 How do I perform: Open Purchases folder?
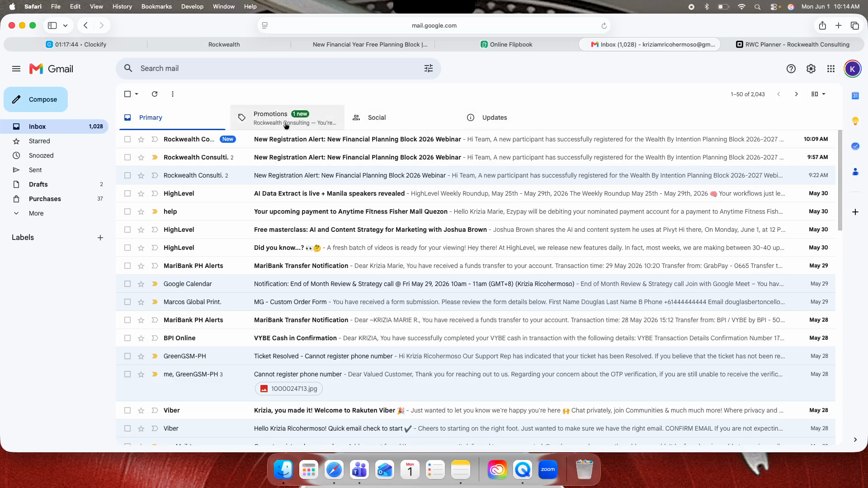click(x=45, y=199)
